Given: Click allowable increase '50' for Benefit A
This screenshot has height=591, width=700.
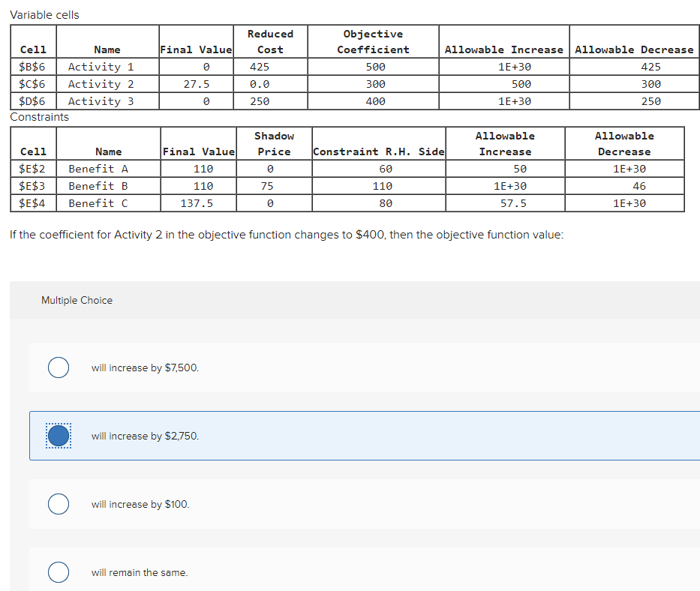Looking at the screenshot, I should (x=520, y=169).
